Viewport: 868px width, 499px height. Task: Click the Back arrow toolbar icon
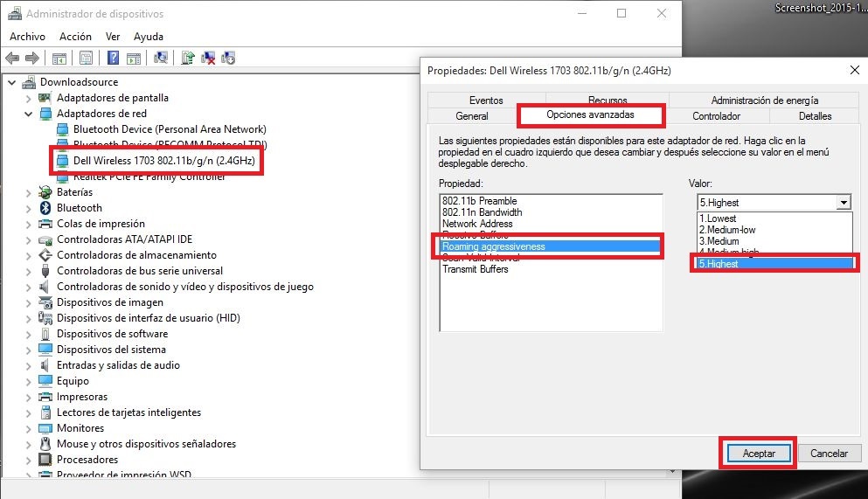coord(12,58)
